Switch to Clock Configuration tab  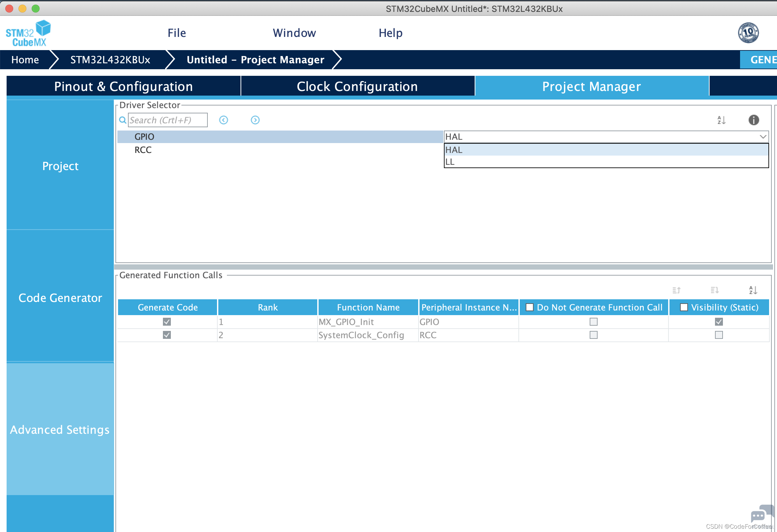(x=357, y=86)
